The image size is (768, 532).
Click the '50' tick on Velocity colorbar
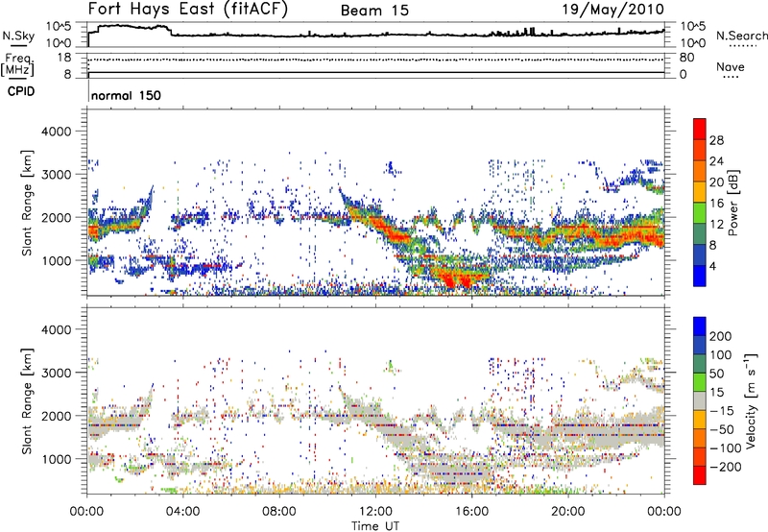coord(716,374)
